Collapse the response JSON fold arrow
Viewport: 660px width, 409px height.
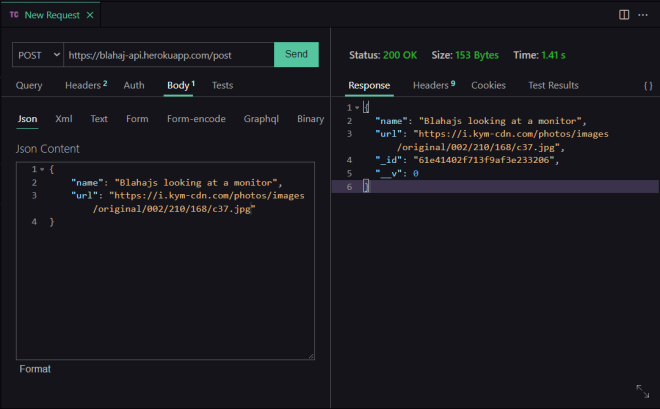(x=357, y=107)
